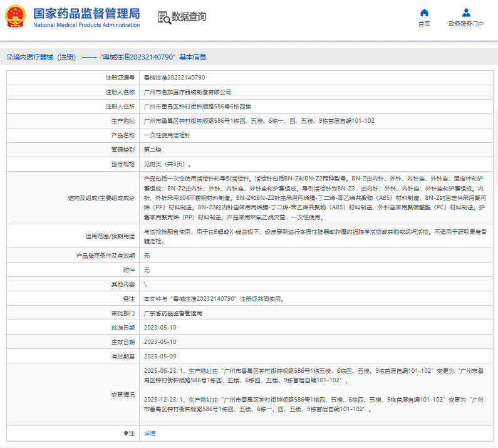This screenshot has height=448, width=498.
Task: Click the national emblem logo in the header
Action: 16,16
